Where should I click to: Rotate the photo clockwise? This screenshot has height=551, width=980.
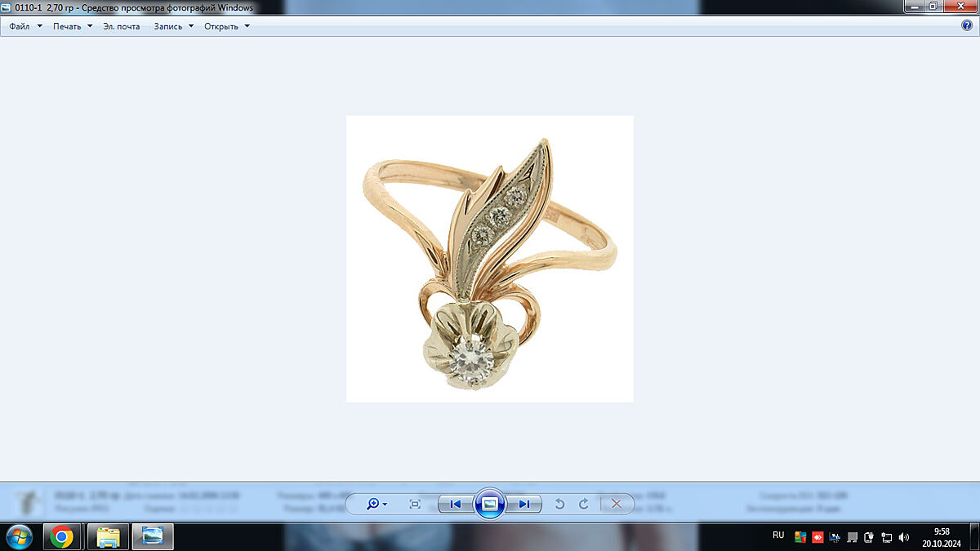click(583, 504)
